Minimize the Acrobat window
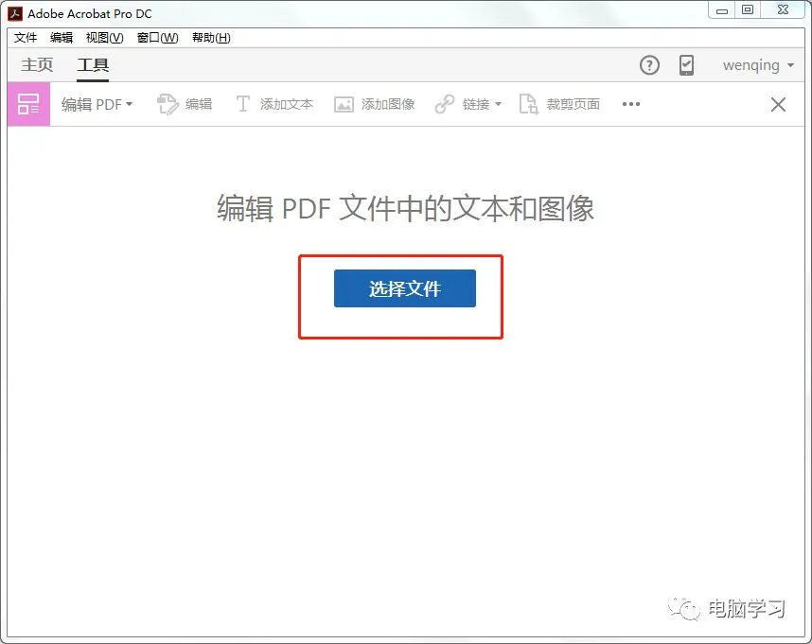Viewport: 812px width, 644px height. click(x=722, y=10)
